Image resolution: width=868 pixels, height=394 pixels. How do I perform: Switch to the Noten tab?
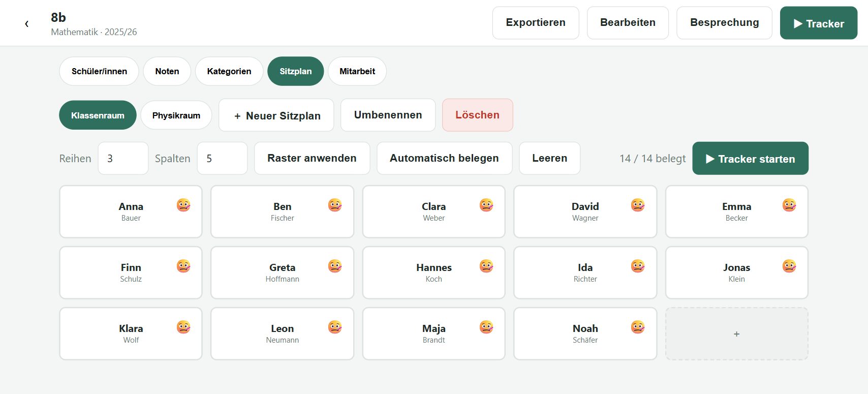pos(167,71)
